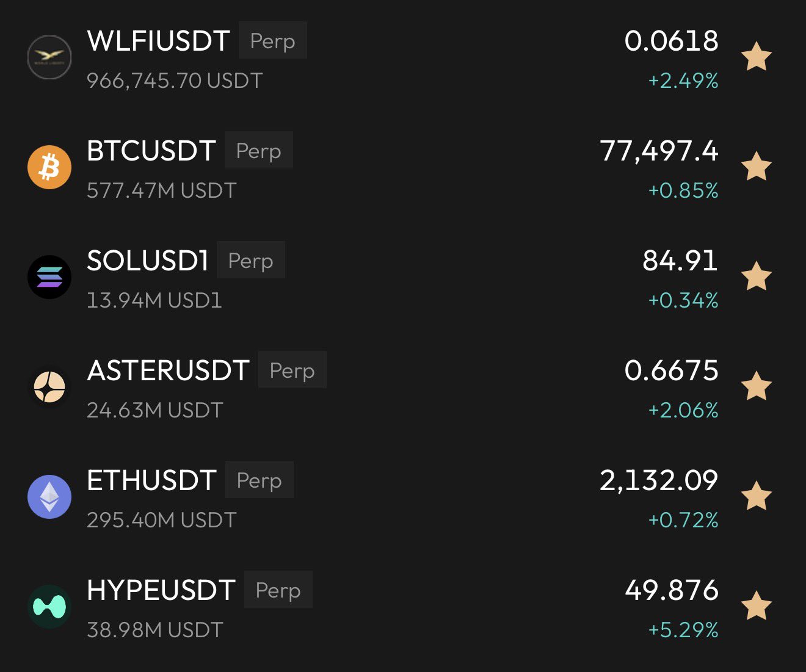This screenshot has height=672, width=806.
Task: Select the Perp tag beside HYPEUSDT
Action: (278, 590)
